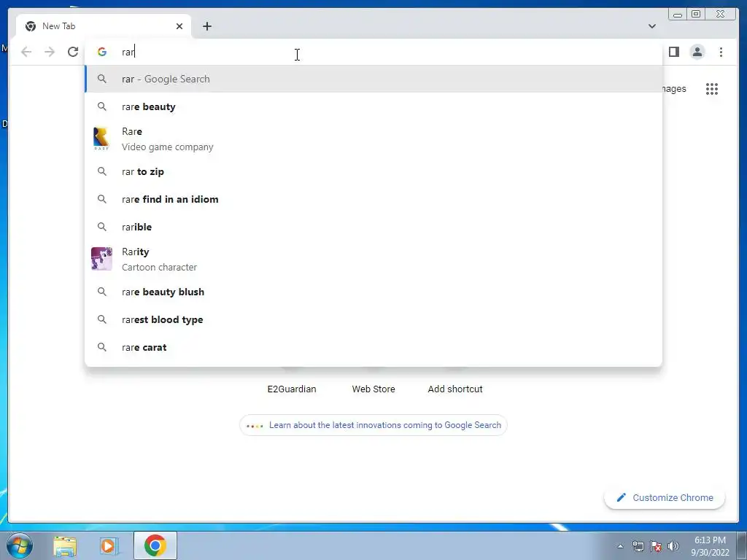The image size is (747, 560).
Task: Select the 'rar to zip' suggestion
Action: [x=373, y=171]
